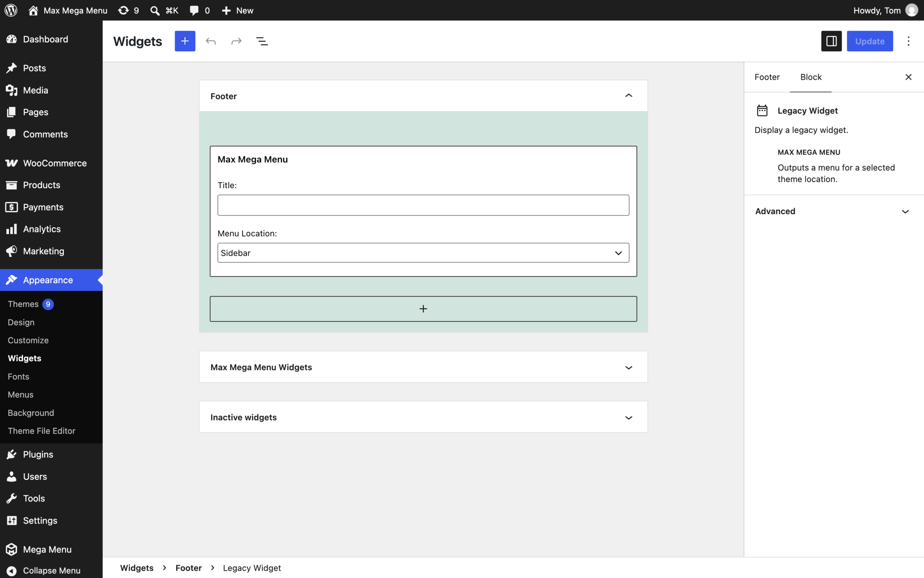This screenshot has width=924, height=578.
Task: Open the Settings admin menu item
Action: pyautogui.click(x=51, y=521)
